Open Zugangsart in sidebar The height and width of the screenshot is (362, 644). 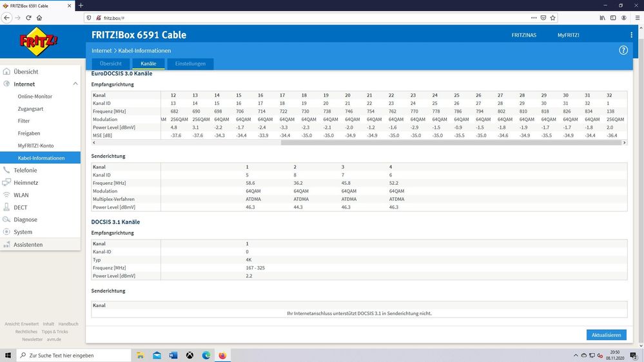30,109
